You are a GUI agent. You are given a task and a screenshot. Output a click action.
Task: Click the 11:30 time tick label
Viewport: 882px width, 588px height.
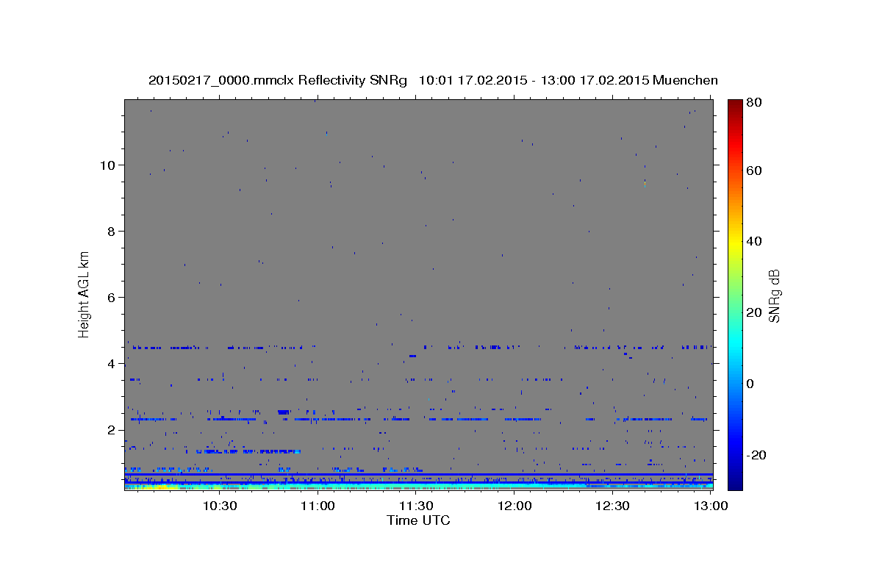coord(417,506)
